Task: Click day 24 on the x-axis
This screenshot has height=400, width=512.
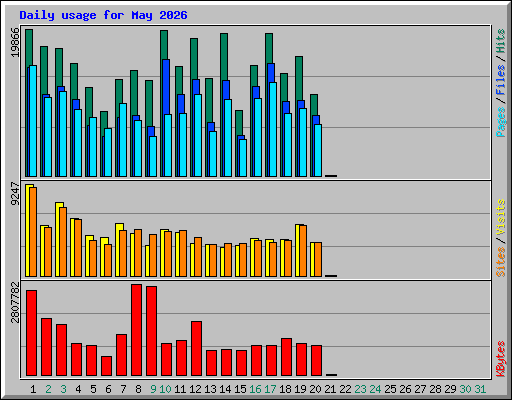Action: [375, 389]
